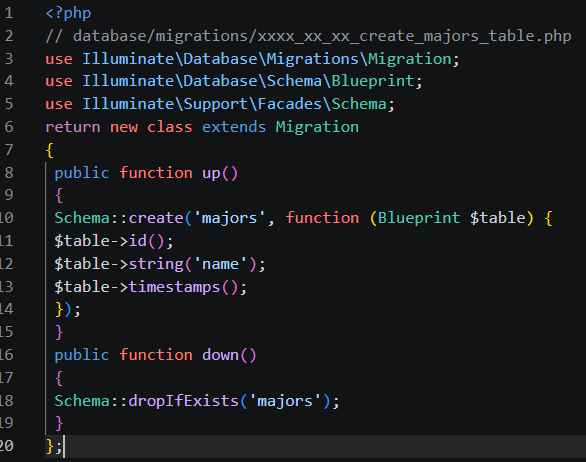Click the <?php opening tag on line 1
Screen dimensions: 586x462
pos(68,13)
